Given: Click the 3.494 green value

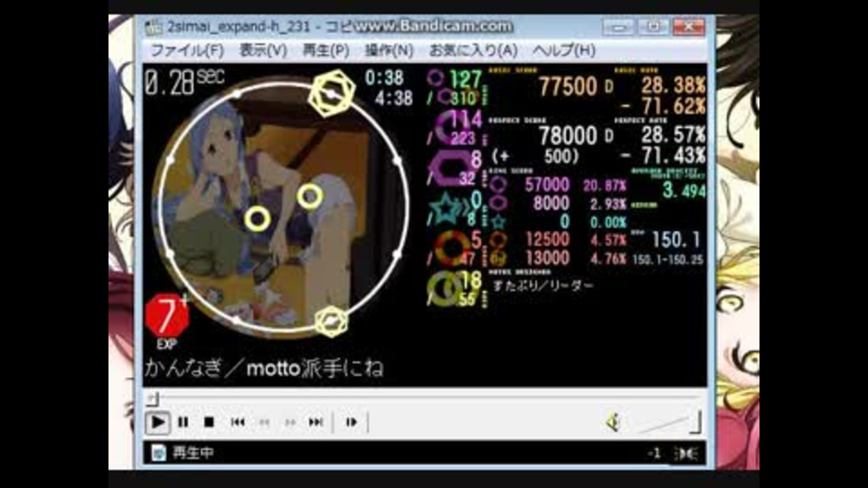Looking at the screenshot, I should [684, 191].
